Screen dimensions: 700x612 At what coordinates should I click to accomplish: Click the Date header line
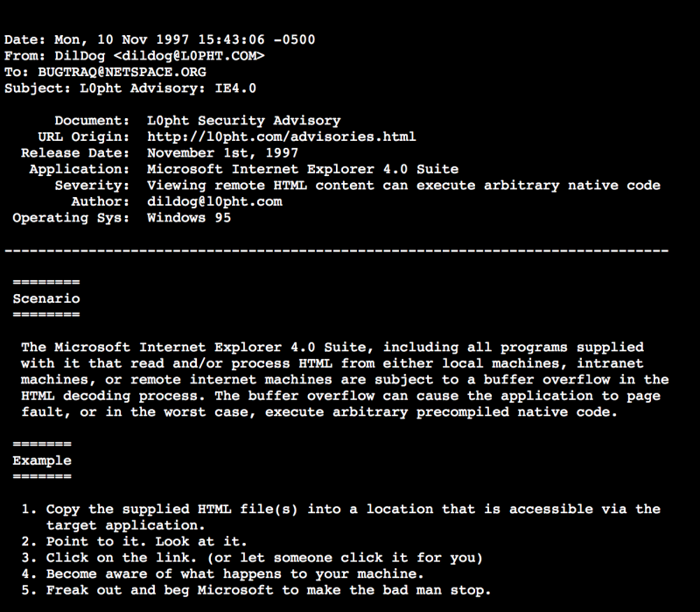point(160,39)
